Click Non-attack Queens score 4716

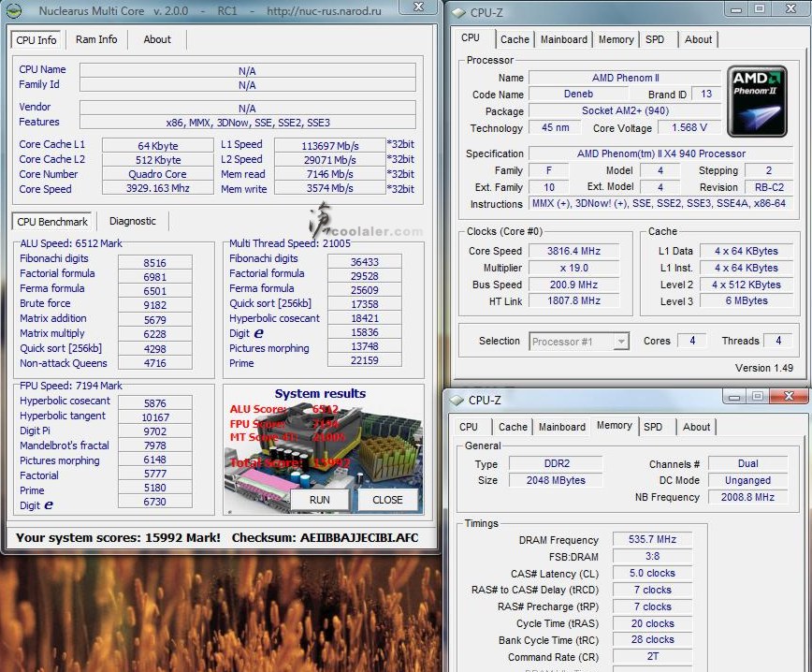tap(155, 363)
